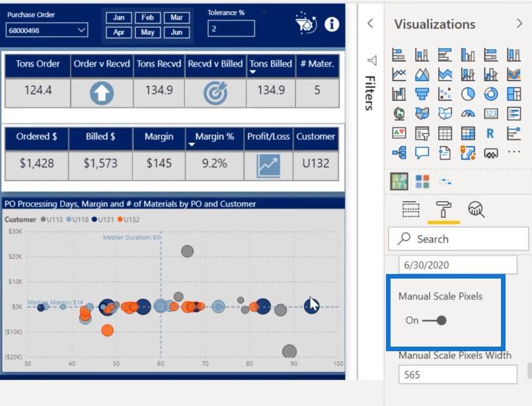Select the Apr month button
Viewport: 532px width, 406px height.
pyautogui.click(x=119, y=32)
